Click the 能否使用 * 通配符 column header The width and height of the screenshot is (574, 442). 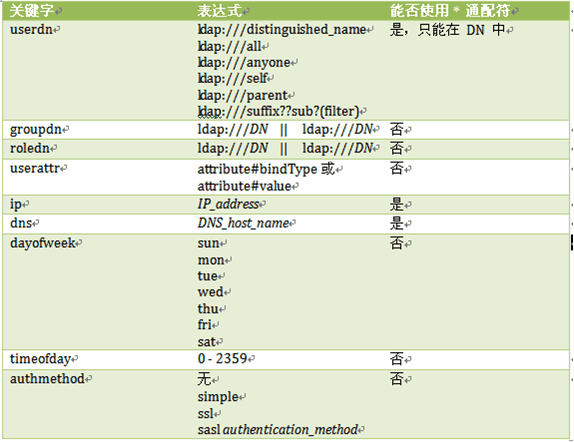coord(450,11)
